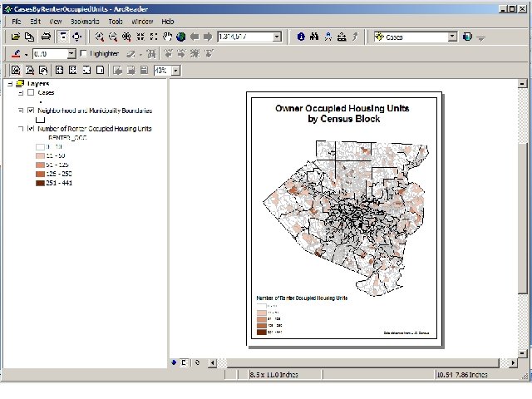This screenshot has height=399, width=532.
Task: Select the Identify info tool
Action: pos(301,37)
